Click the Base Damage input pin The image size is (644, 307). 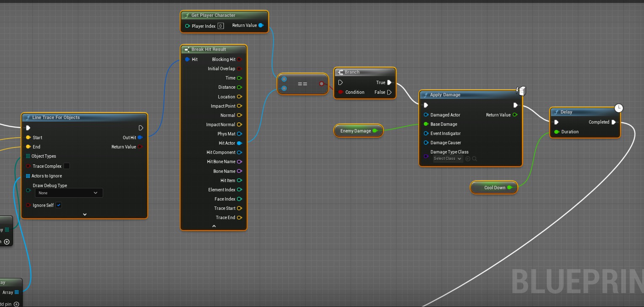click(x=426, y=124)
